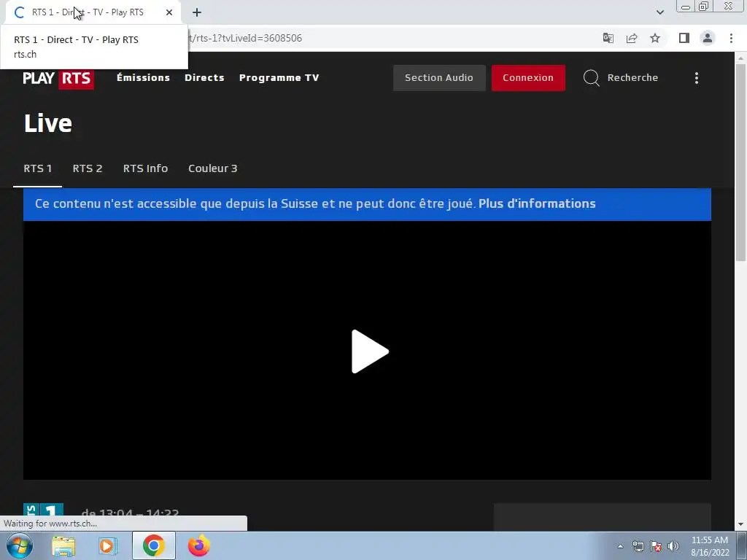This screenshot has width=747, height=560.
Task: Click the taskbar clock showing 11:55 AM
Action: point(710,546)
